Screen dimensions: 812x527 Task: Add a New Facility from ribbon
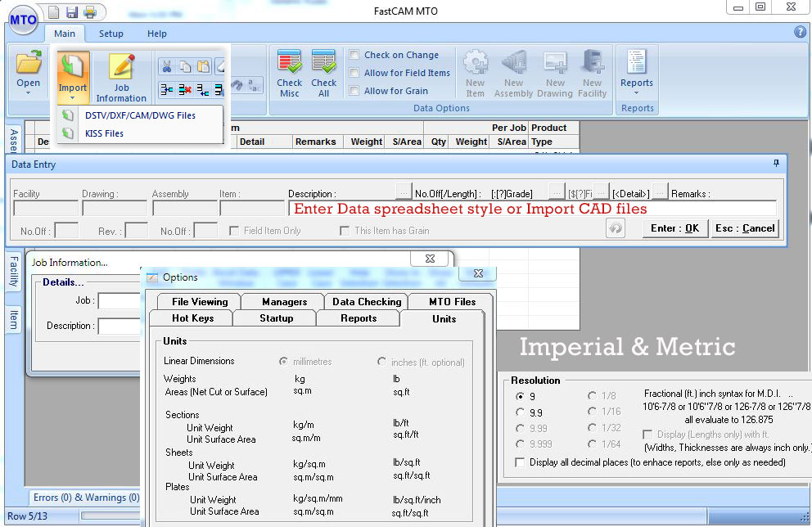[592, 74]
